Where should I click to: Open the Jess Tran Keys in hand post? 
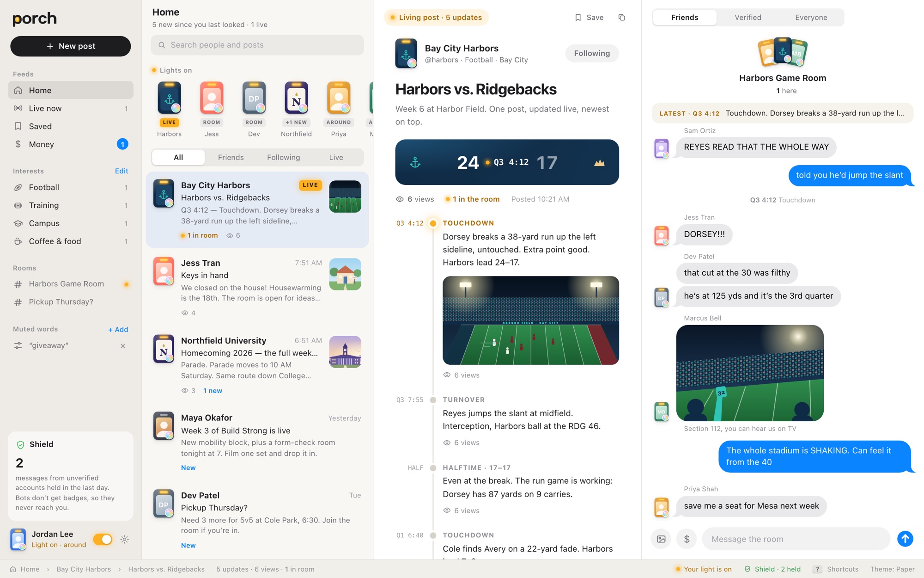[257, 287]
